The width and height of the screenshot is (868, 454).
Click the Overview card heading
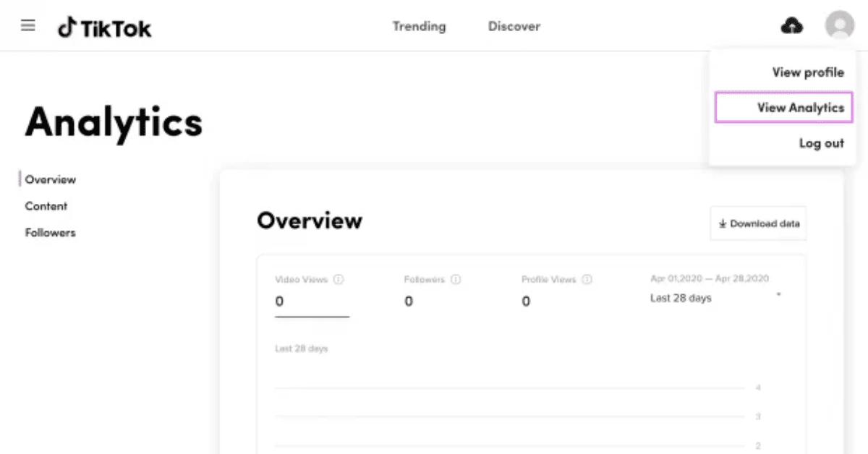[x=310, y=220]
